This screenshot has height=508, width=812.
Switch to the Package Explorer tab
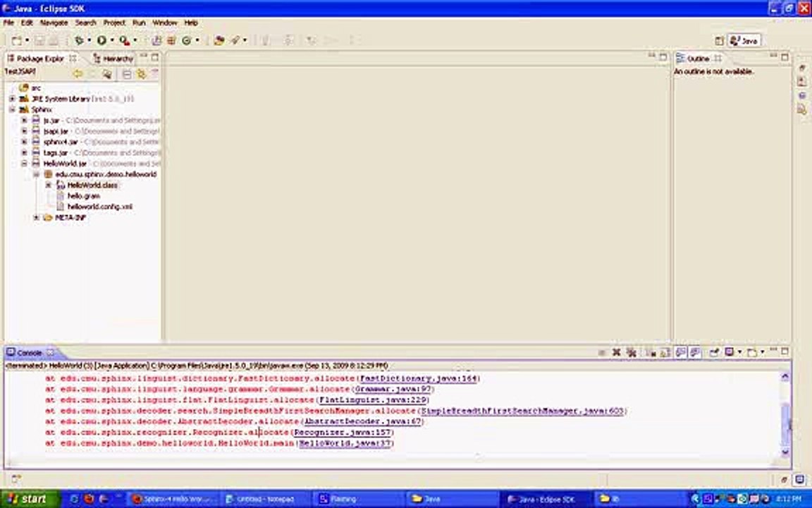point(40,59)
